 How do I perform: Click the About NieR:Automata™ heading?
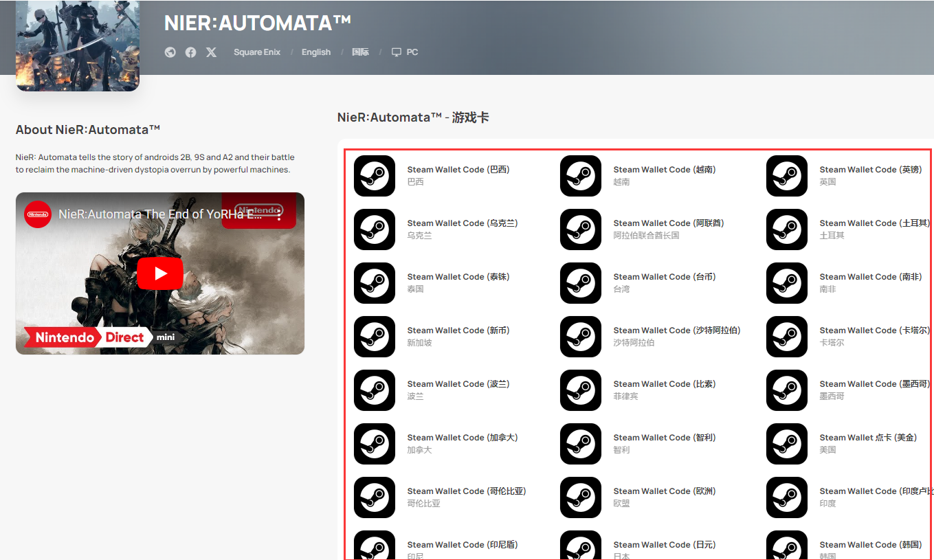(88, 130)
